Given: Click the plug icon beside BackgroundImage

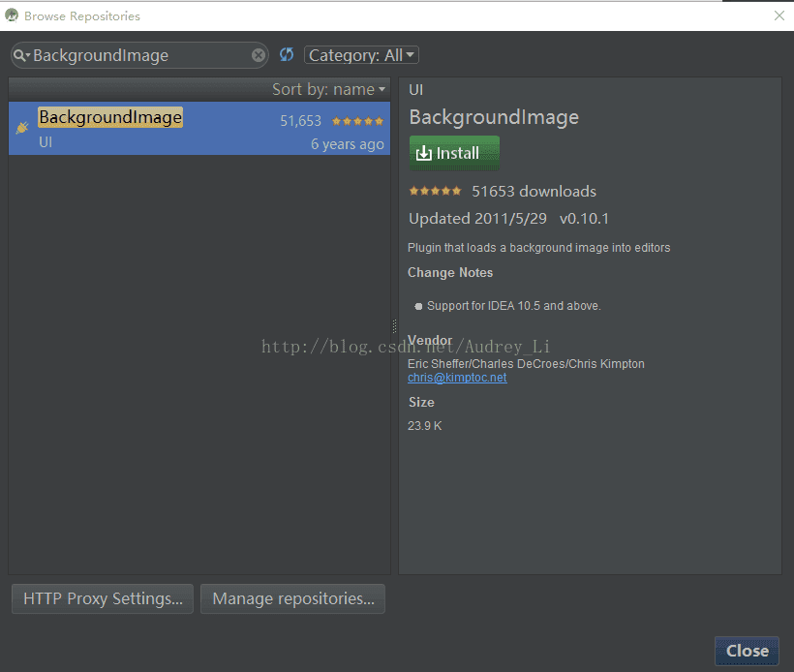Looking at the screenshot, I should point(22,128).
